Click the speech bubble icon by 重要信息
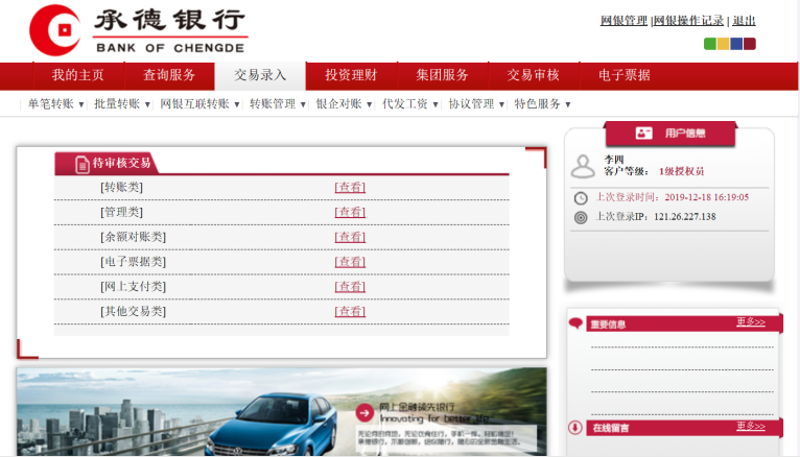800x457 pixels. [576, 323]
